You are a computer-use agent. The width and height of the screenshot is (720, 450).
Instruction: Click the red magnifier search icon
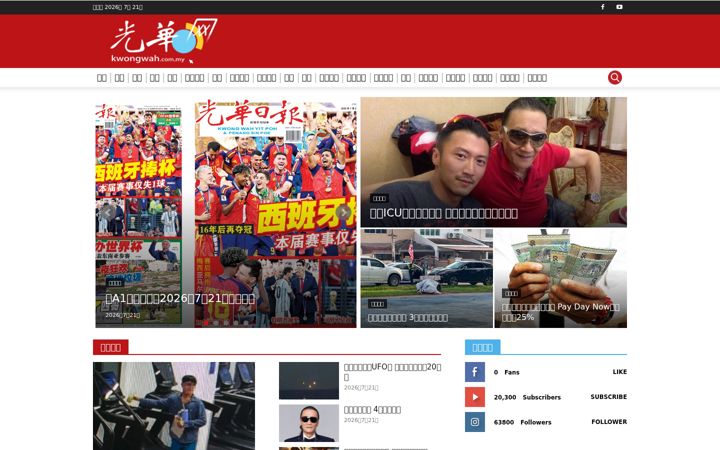[x=615, y=78]
